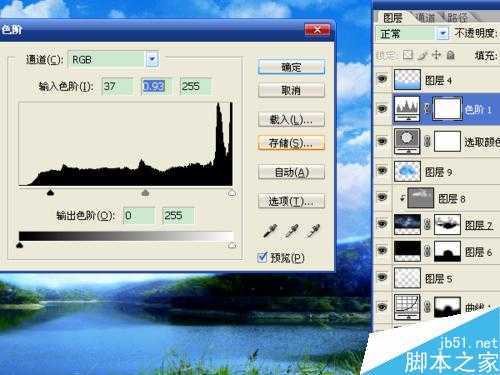500x375 pixels.
Task: Click the lock position move icon
Action: point(436,55)
